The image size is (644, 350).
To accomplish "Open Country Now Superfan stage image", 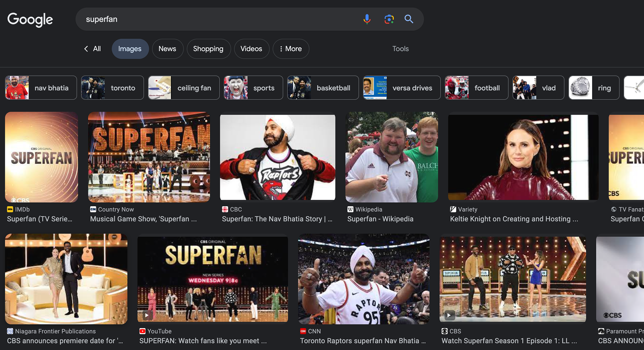I will coord(149,157).
